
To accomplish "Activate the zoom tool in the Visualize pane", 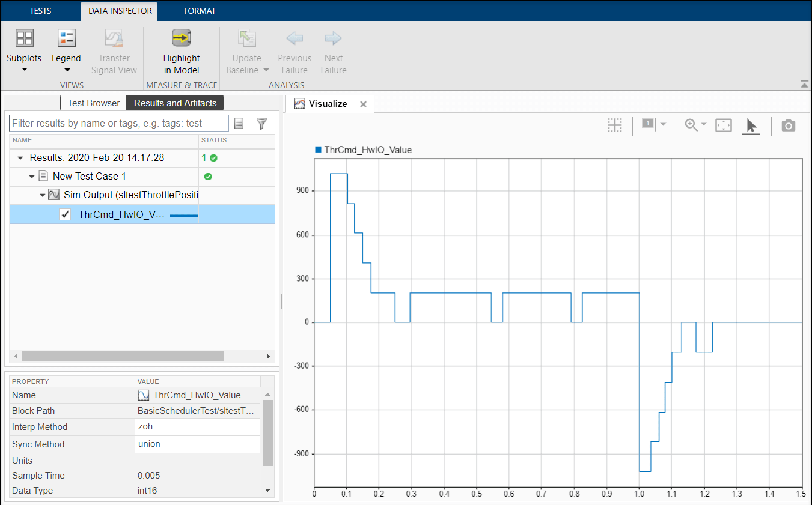I will tap(690, 125).
